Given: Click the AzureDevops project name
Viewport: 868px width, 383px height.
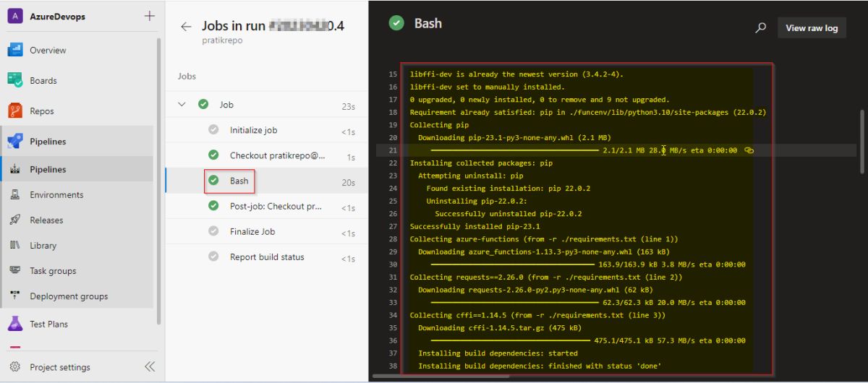Looking at the screenshot, I should click(57, 16).
